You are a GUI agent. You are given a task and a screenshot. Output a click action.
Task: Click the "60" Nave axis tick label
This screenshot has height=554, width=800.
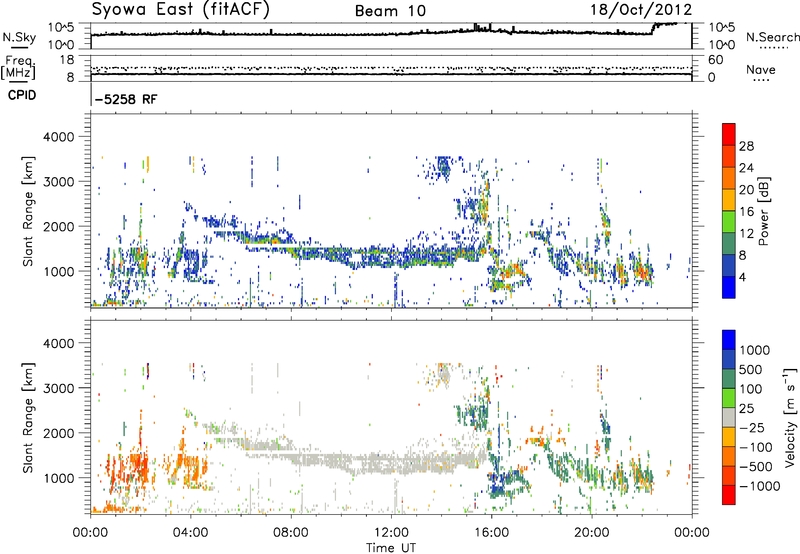tap(715, 60)
